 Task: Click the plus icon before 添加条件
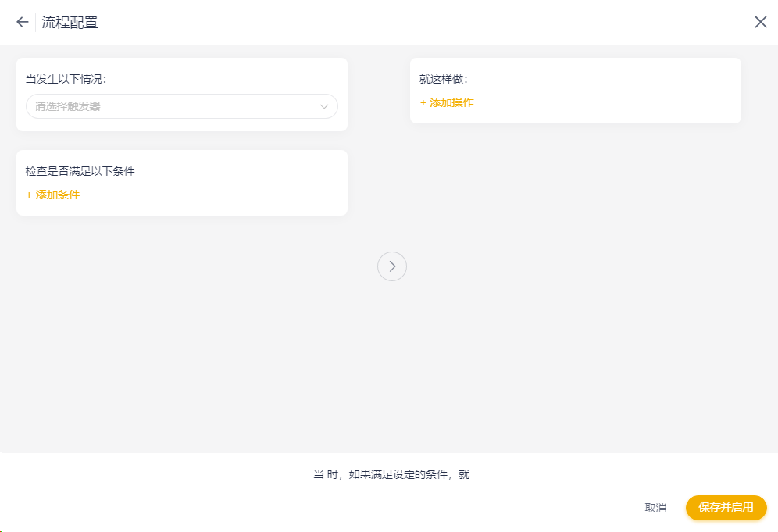click(x=29, y=195)
